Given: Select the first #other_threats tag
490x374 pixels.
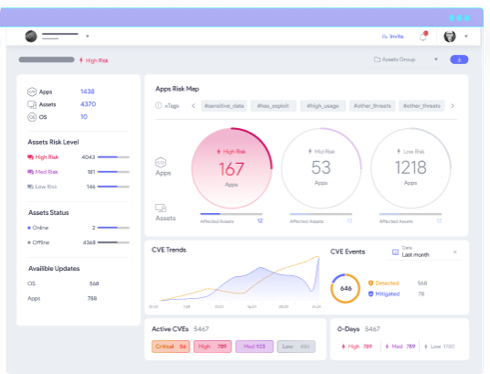Looking at the screenshot, I should (372, 106).
